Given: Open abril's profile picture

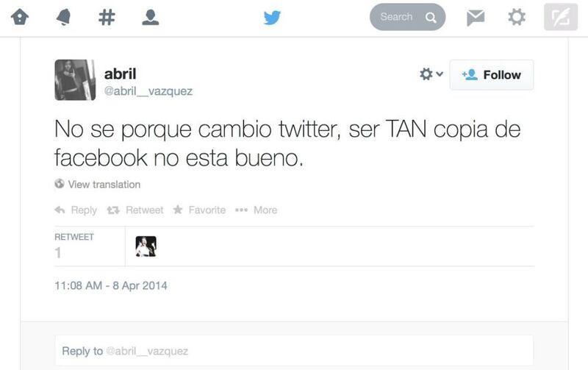Looking at the screenshot, I should click(x=75, y=80).
